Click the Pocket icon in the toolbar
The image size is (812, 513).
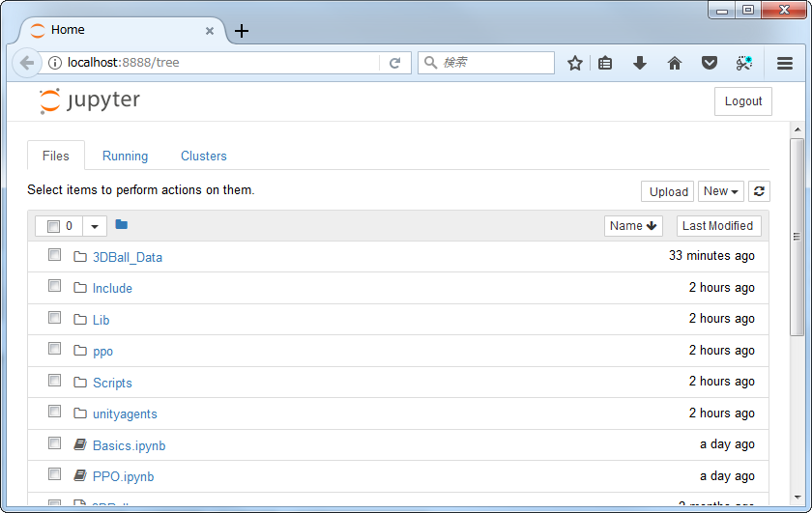click(x=709, y=63)
